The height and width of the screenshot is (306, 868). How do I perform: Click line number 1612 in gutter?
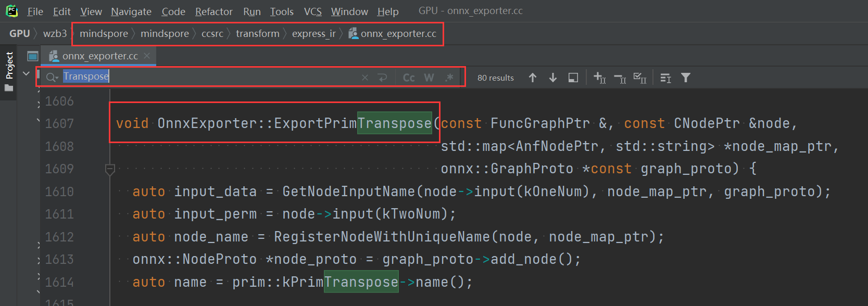(x=59, y=237)
